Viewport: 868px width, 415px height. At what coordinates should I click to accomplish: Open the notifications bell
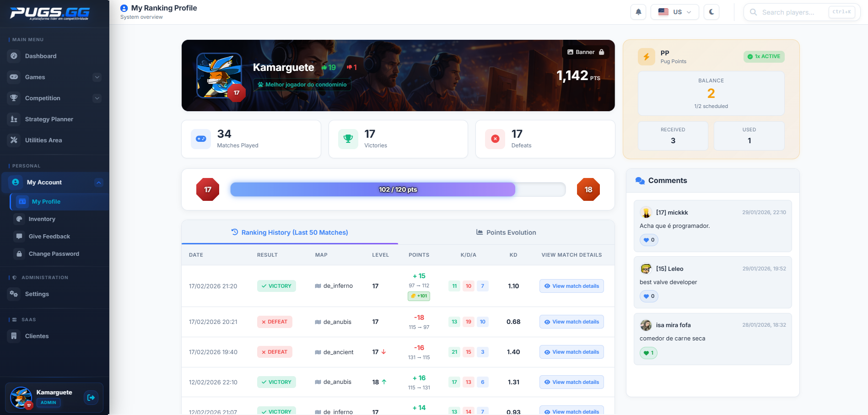[638, 12]
